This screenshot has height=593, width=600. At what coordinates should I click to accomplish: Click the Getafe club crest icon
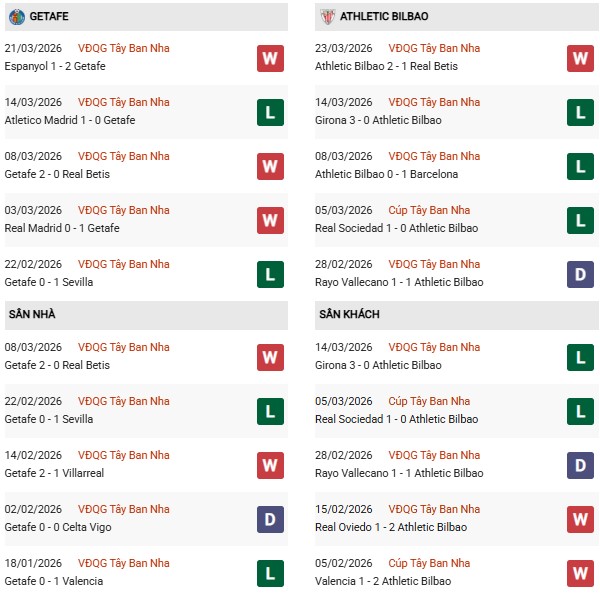15,17
